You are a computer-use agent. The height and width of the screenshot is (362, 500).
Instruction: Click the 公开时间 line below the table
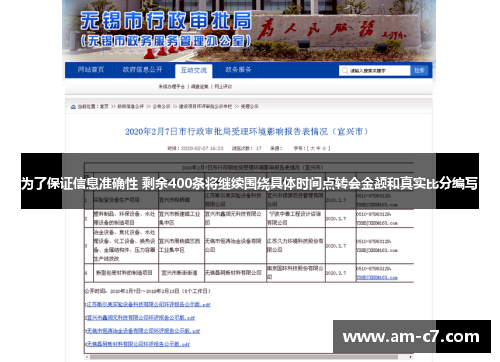[x=147, y=291]
